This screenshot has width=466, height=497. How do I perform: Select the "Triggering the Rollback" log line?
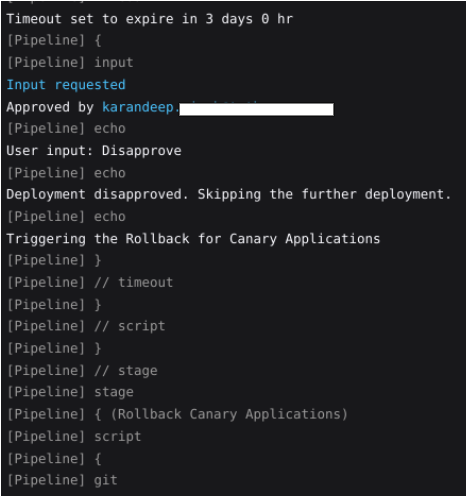tap(193, 239)
